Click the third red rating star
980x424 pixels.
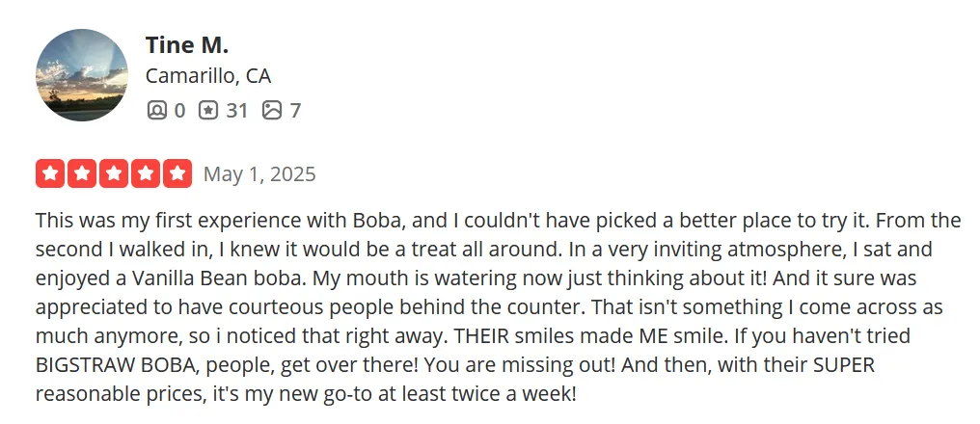[x=114, y=173]
